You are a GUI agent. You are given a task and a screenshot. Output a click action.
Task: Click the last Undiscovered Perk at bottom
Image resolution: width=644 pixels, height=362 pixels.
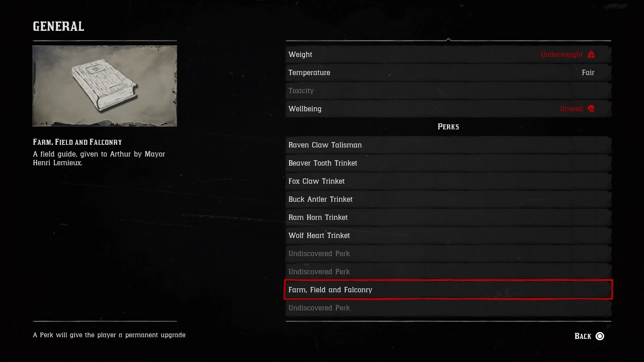(x=448, y=308)
